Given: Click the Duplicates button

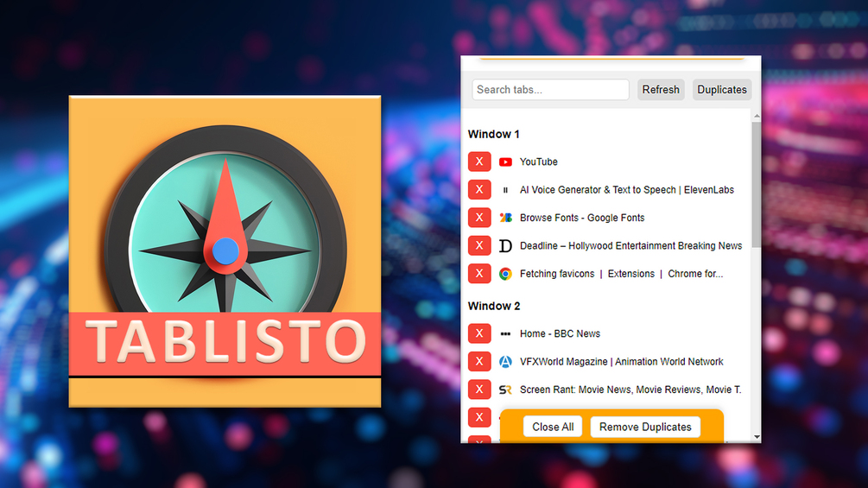Looking at the screenshot, I should (722, 90).
